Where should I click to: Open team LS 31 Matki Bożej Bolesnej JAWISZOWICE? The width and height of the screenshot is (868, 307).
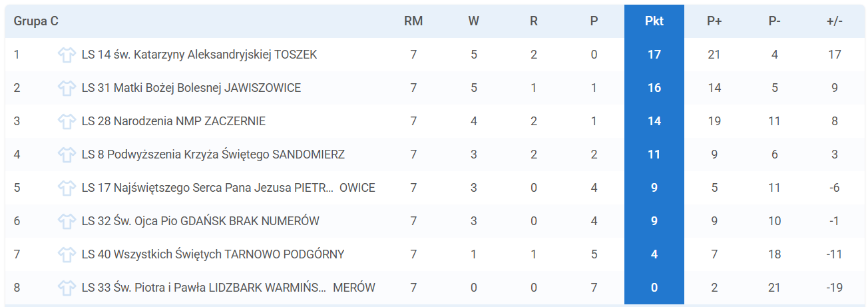[x=191, y=88]
